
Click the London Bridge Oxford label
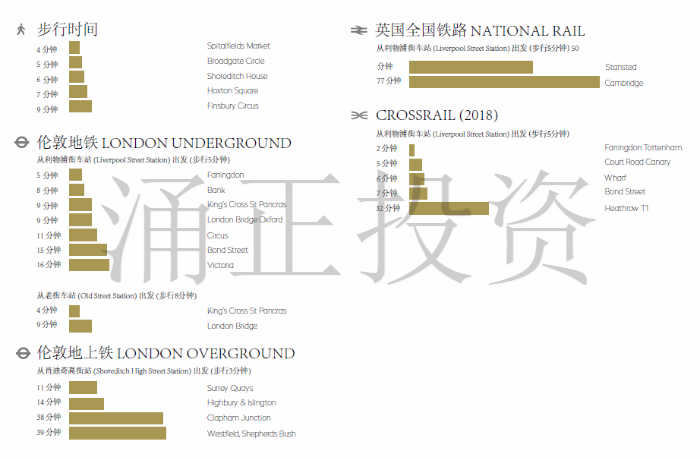[x=245, y=220]
